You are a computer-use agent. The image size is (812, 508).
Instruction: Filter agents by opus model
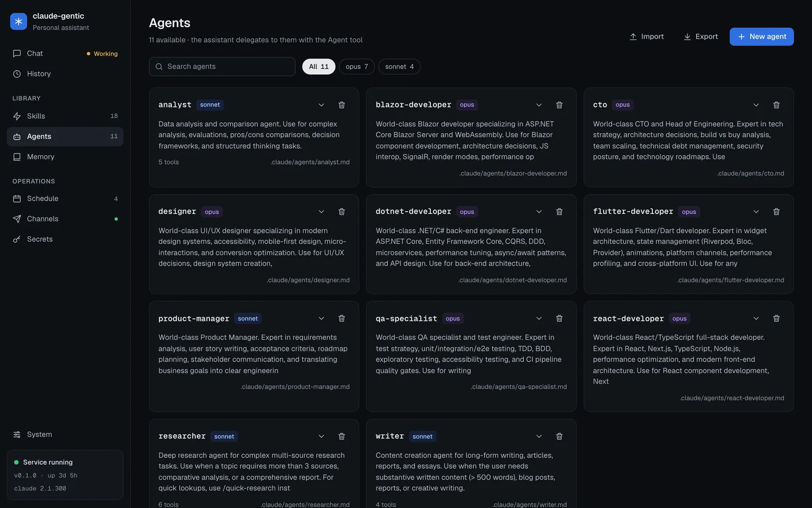(357, 67)
